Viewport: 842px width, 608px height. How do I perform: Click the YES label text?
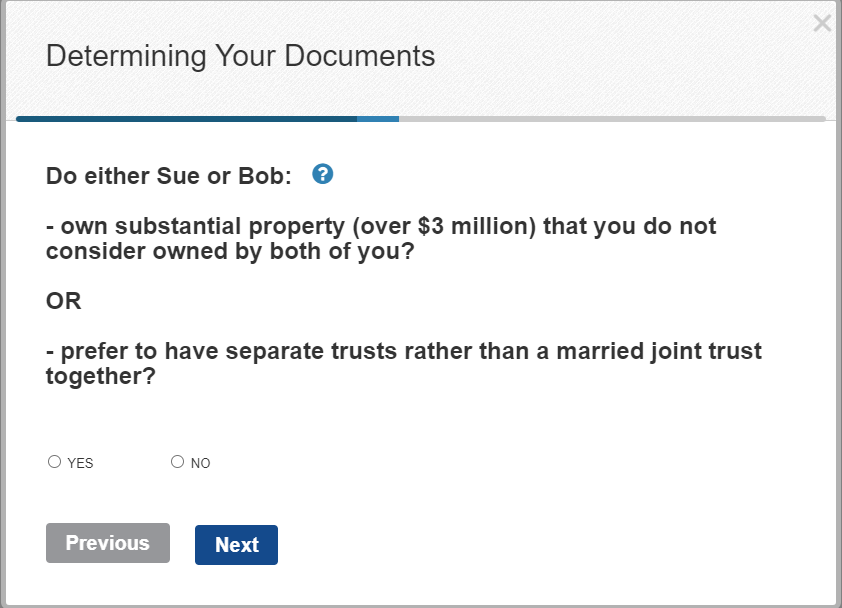[x=81, y=463]
